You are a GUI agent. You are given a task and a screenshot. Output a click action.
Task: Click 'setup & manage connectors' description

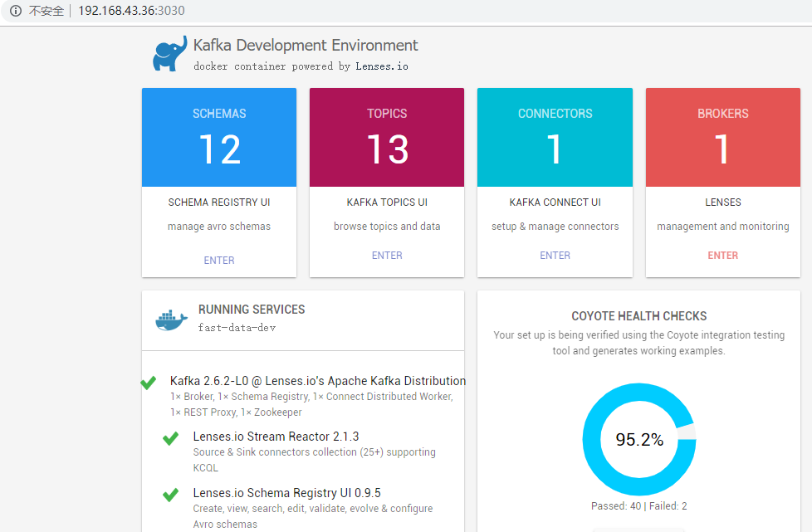click(x=555, y=226)
